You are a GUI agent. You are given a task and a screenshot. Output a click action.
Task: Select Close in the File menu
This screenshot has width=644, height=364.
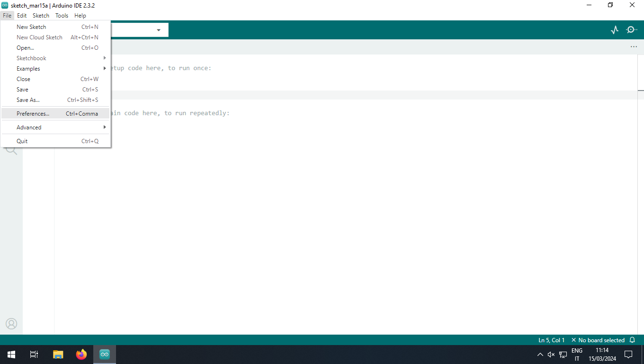tap(56, 79)
